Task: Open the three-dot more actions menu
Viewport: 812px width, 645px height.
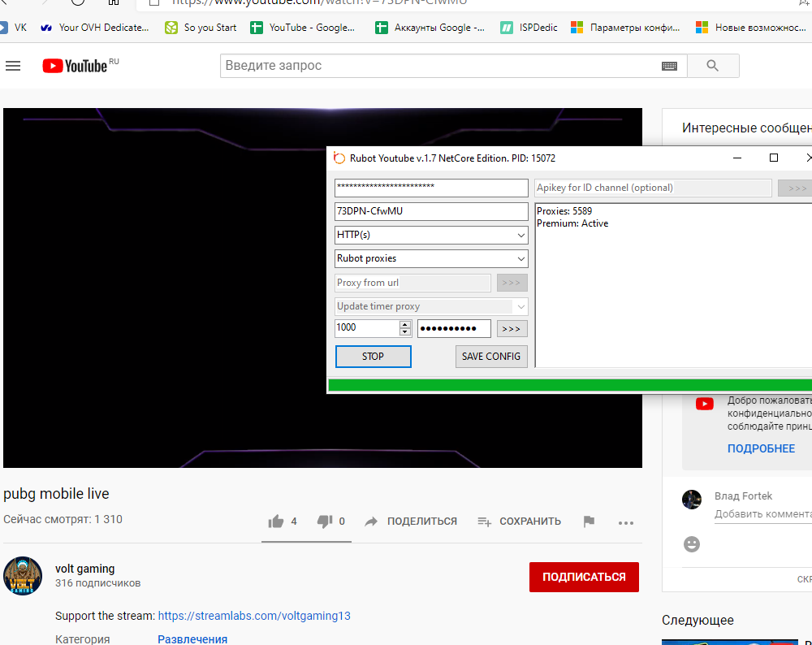Action: coord(625,522)
